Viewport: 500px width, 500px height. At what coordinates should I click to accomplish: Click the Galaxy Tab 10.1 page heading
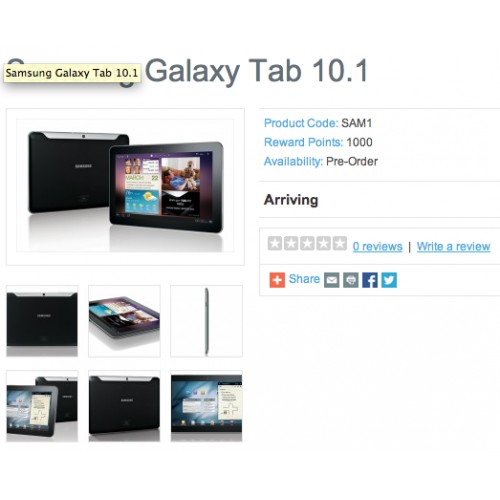(187, 71)
